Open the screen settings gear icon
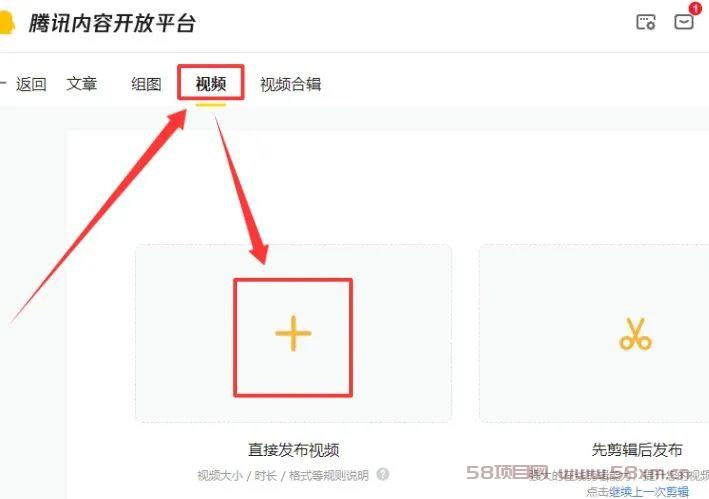Image resolution: width=709 pixels, height=499 pixels. click(x=646, y=22)
